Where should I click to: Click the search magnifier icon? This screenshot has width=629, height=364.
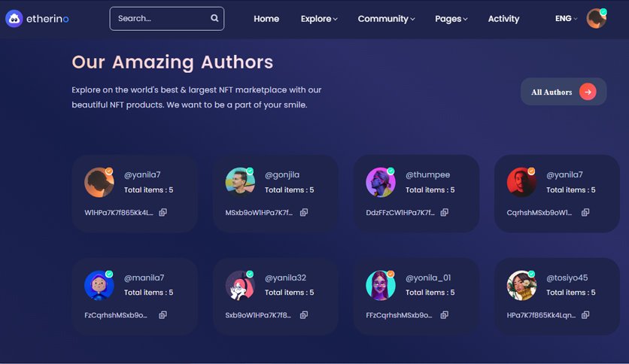pos(214,18)
